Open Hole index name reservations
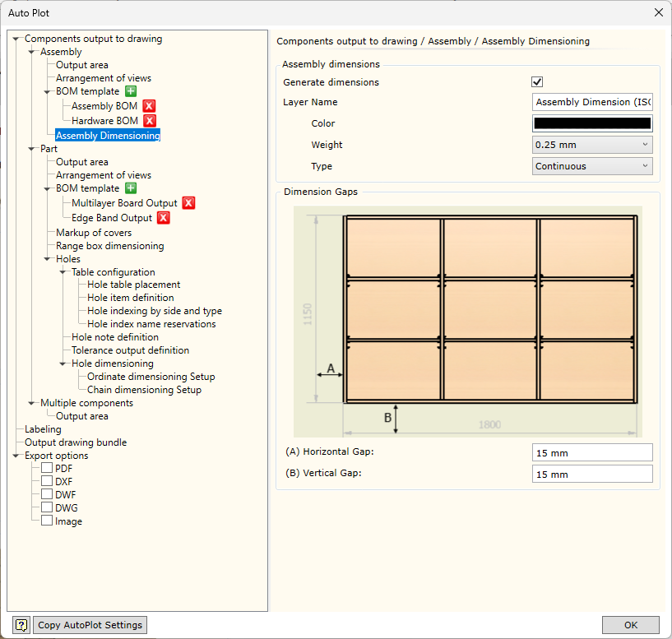Image resolution: width=672 pixels, height=639 pixels. (151, 324)
